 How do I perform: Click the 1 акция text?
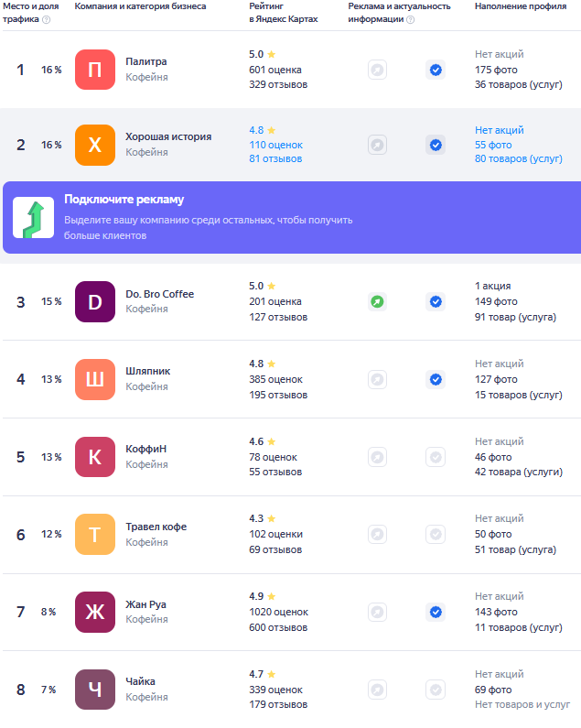(493, 286)
